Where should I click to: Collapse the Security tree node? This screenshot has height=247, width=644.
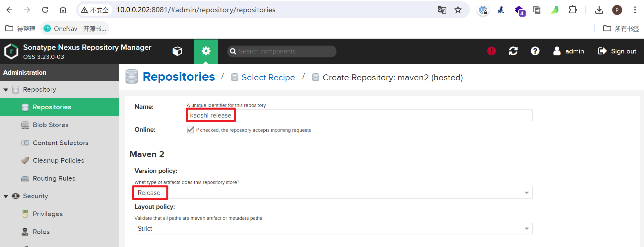(6, 196)
